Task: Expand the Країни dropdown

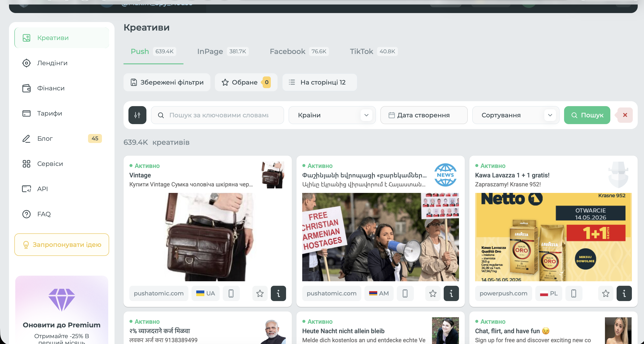Action: (x=332, y=115)
